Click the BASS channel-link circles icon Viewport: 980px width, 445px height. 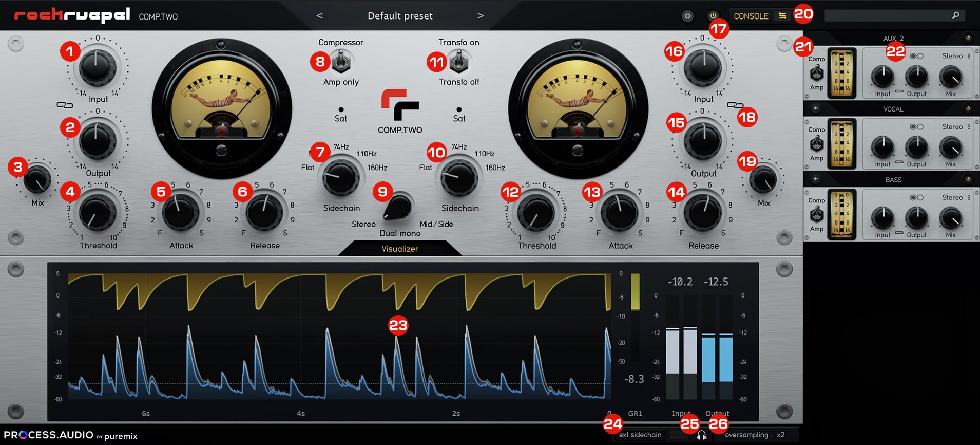click(x=916, y=197)
